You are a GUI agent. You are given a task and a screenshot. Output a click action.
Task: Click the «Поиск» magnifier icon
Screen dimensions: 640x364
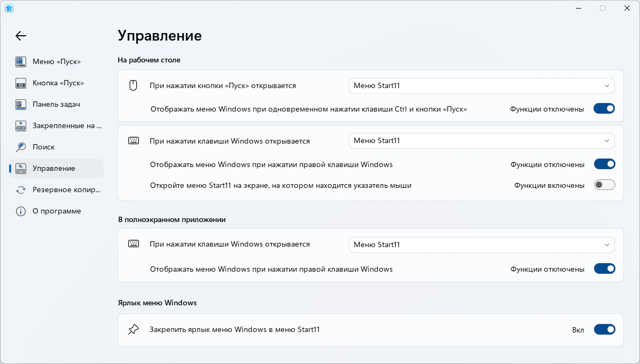(21, 147)
